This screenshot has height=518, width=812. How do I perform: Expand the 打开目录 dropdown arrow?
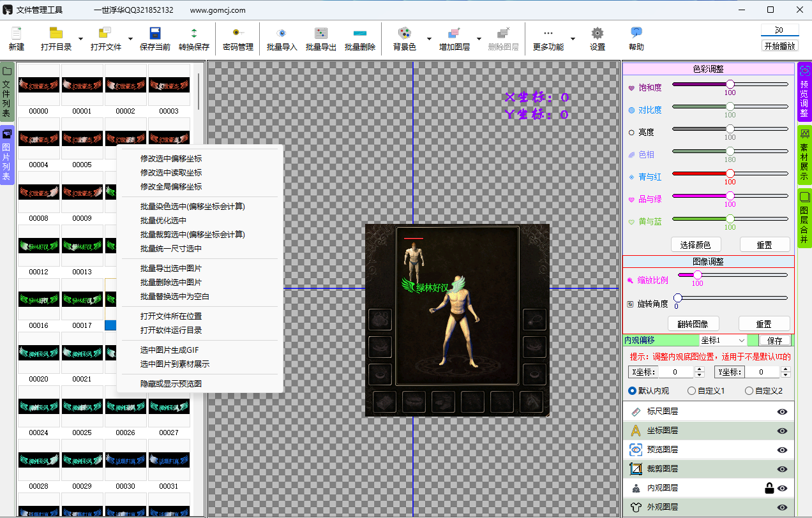80,39
